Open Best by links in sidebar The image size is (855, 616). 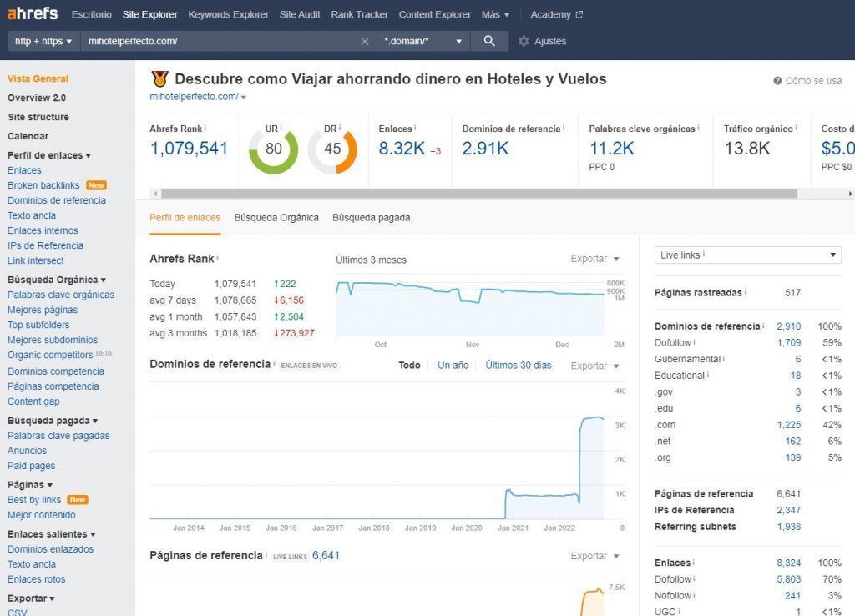34,500
